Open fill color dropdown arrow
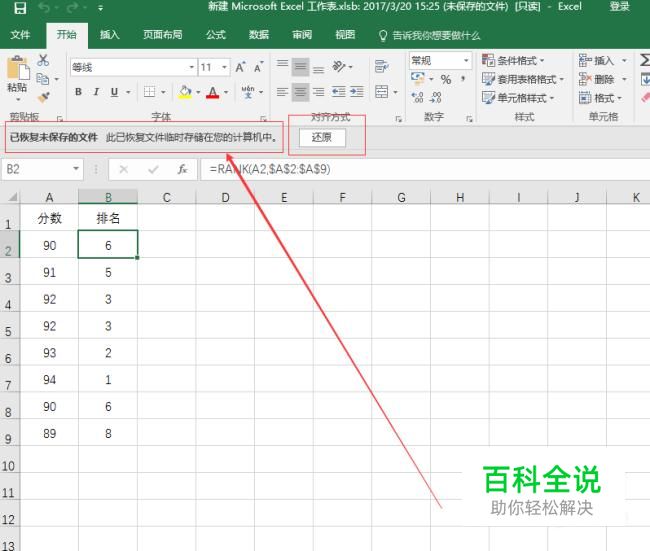The width and height of the screenshot is (650, 551). (198, 92)
